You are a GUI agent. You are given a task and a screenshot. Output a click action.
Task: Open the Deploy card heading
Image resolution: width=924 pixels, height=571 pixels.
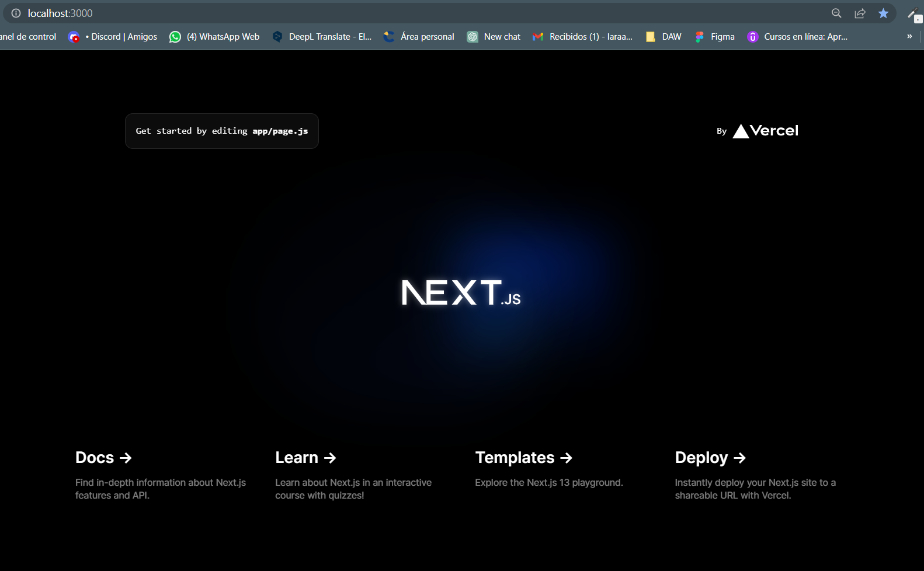[x=711, y=457]
